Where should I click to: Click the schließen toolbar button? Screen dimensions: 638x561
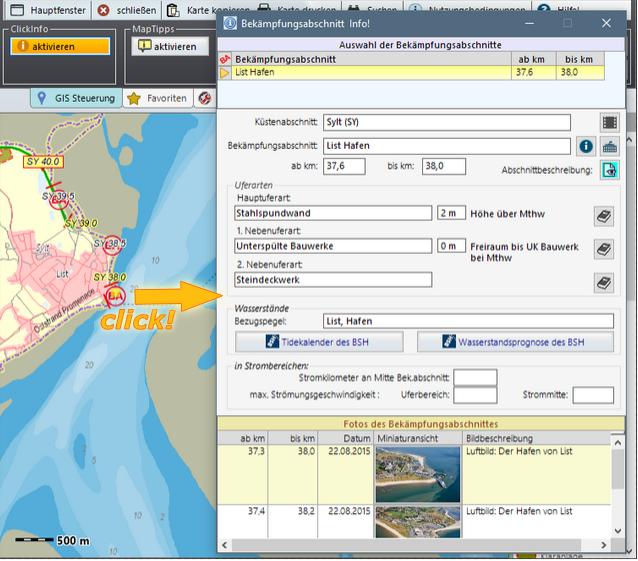[x=127, y=10]
